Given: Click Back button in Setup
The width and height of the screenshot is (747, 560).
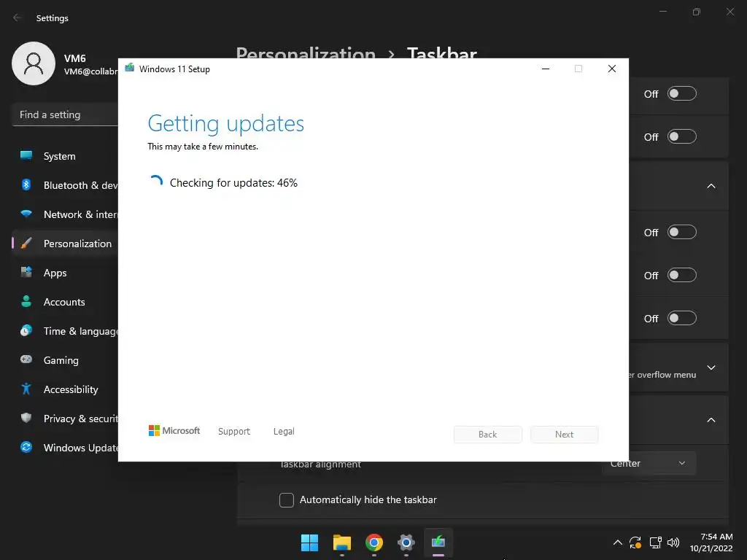Looking at the screenshot, I should 488,435.
